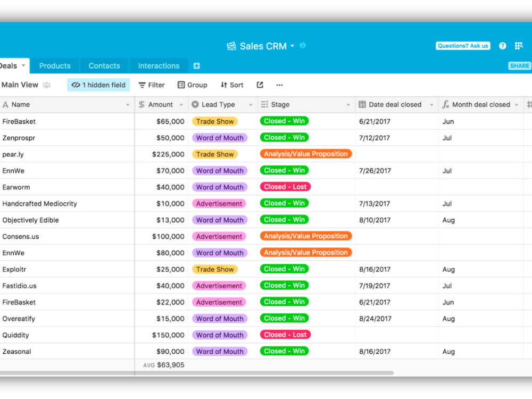This screenshot has width=532, height=399.
Task: Click the Sales CRM base icon
Action: click(x=231, y=46)
